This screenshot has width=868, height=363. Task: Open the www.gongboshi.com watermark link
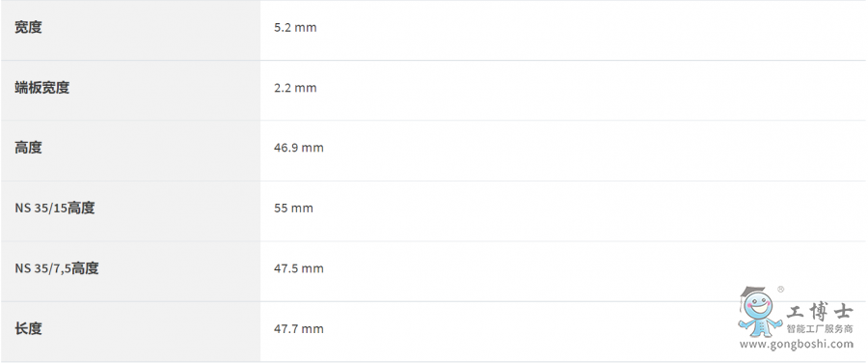coord(797,344)
